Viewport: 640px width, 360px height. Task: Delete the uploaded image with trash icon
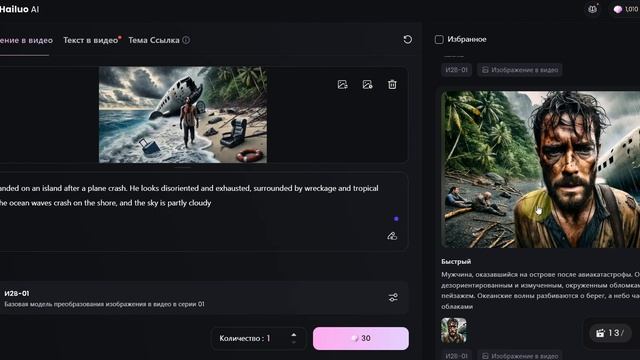[392, 84]
